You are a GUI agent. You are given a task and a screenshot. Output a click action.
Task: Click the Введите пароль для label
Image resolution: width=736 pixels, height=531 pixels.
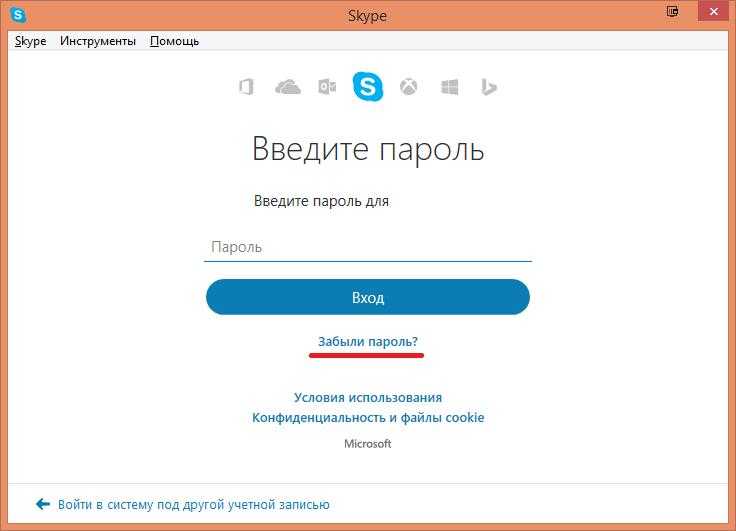pyautogui.click(x=322, y=201)
